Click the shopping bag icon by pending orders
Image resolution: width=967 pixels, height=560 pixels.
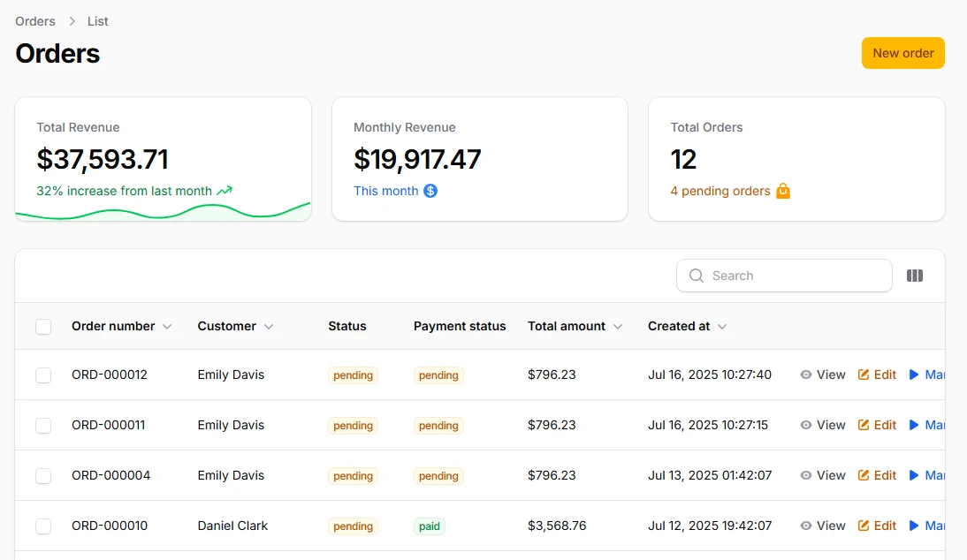783,191
